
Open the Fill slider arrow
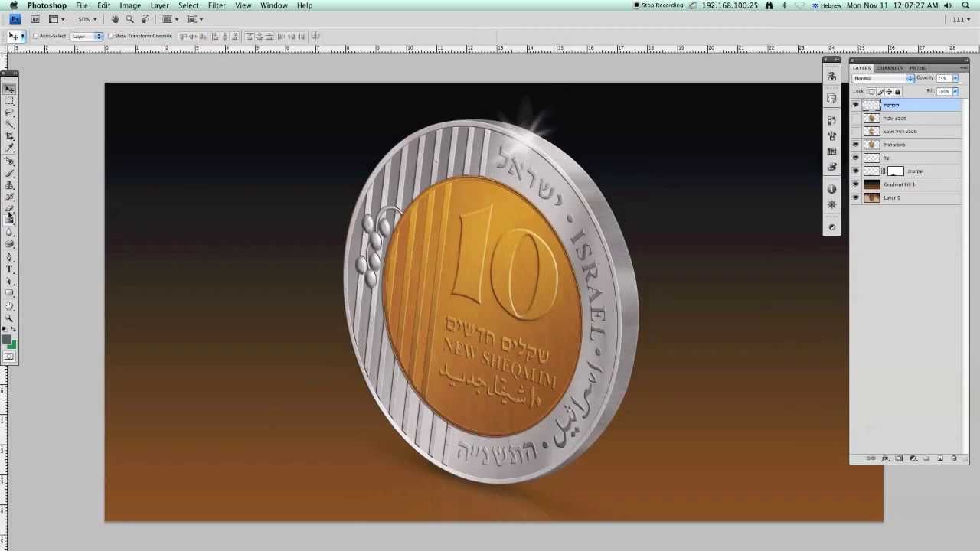click(955, 92)
